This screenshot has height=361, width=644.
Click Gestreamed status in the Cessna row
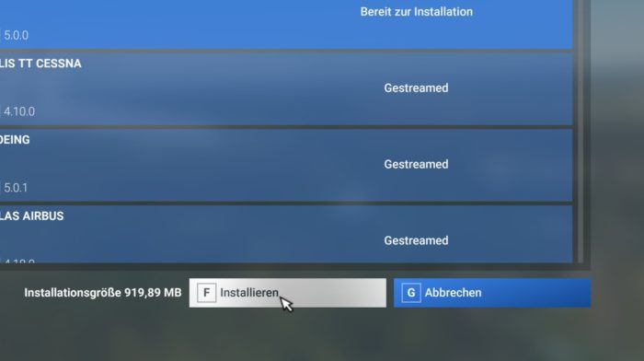pyautogui.click(x=416, y=88)
